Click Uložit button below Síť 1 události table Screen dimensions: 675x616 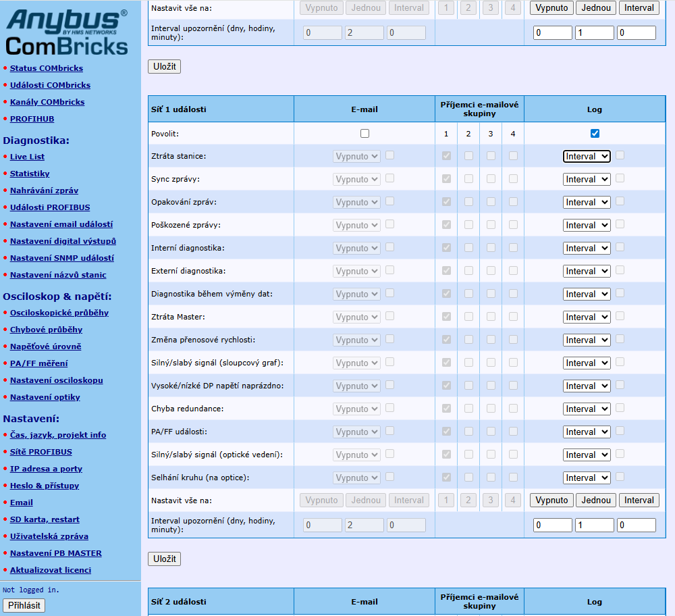click(165, 559)
